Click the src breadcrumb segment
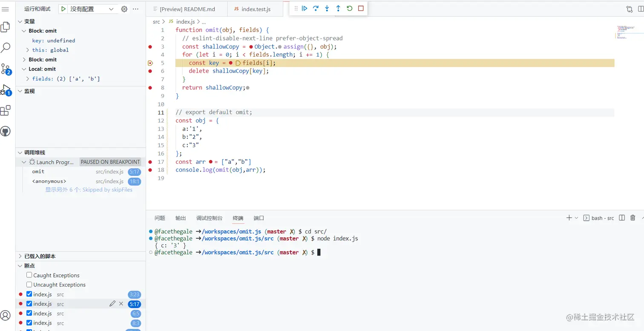This screenshot has width=644, height=331. pyautogui.click(x=156, y=21)
